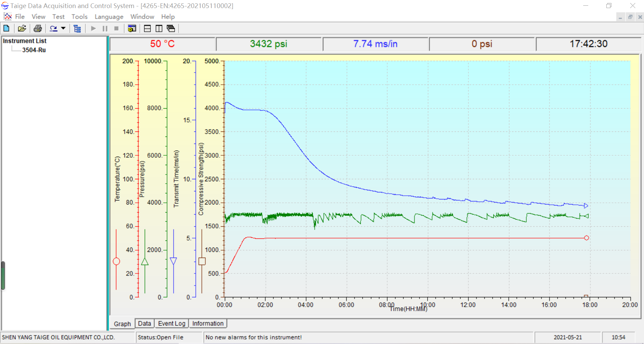The height and width of the screenshot is (344, 644).
Task: Open the Event Log tab
Action: [x=171, y=323]
